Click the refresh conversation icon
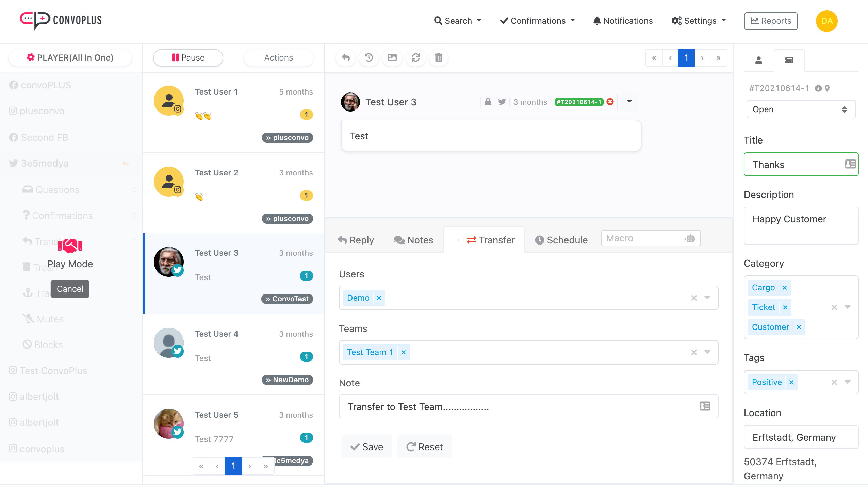This screenshot has height=489, width=868. [x=415, y=58]
